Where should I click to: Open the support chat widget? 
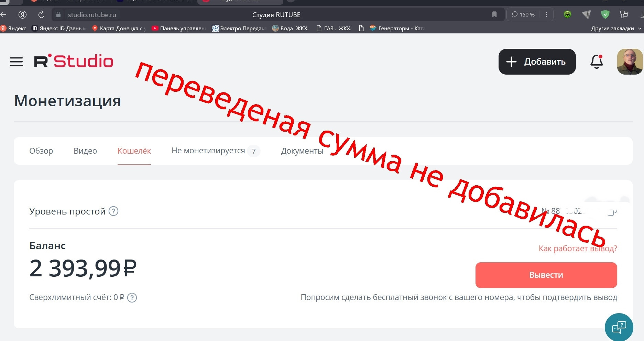619,327
